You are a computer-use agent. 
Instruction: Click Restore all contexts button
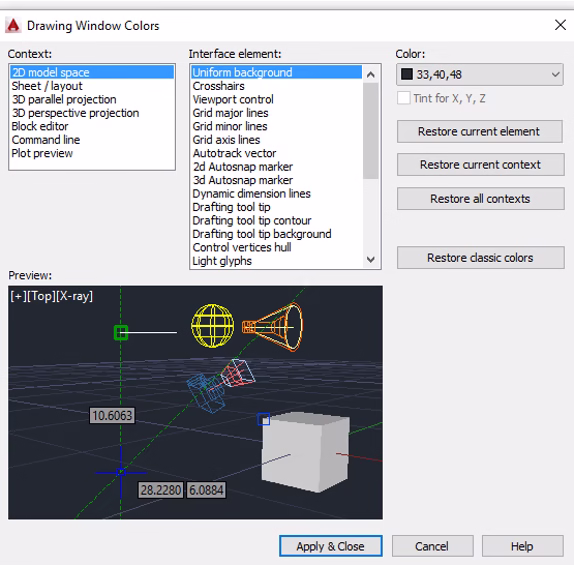point(480,199)
